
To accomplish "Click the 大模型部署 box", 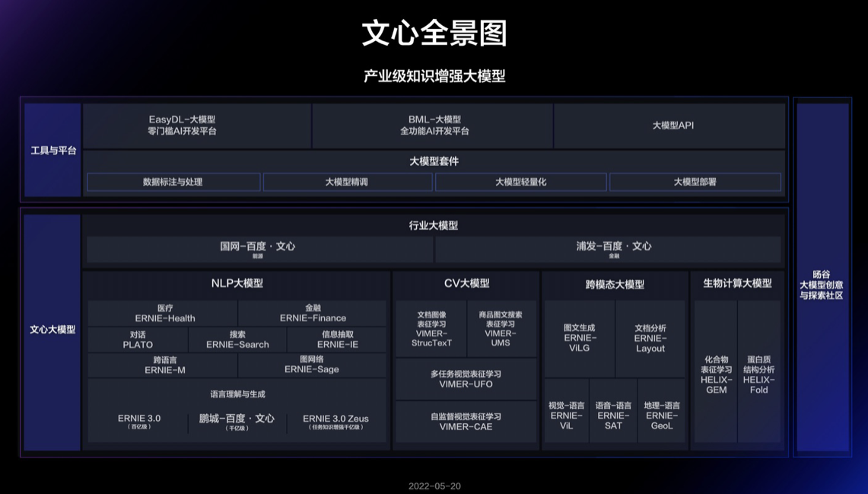I will (695, 182).
